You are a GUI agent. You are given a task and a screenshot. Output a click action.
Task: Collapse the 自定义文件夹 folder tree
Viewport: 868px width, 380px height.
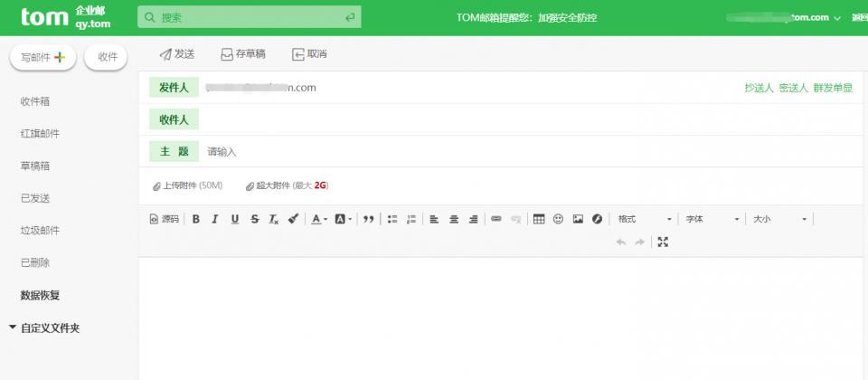click(x=13, y=328)
